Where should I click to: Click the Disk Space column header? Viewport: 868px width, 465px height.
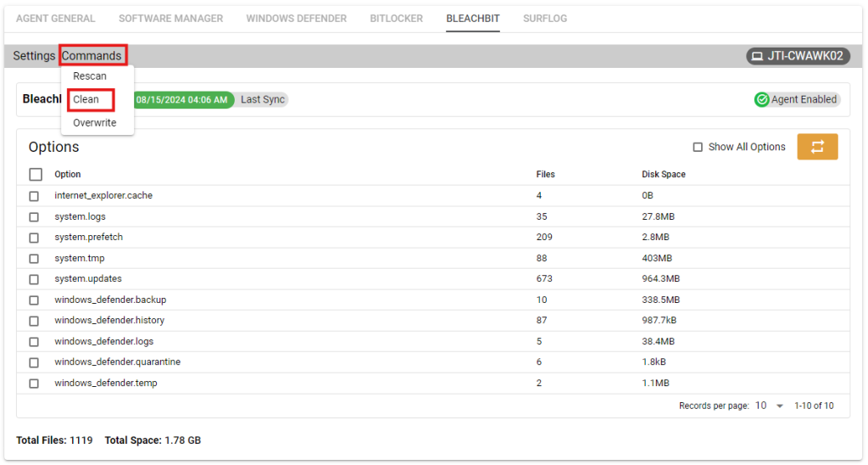[663, 174]
